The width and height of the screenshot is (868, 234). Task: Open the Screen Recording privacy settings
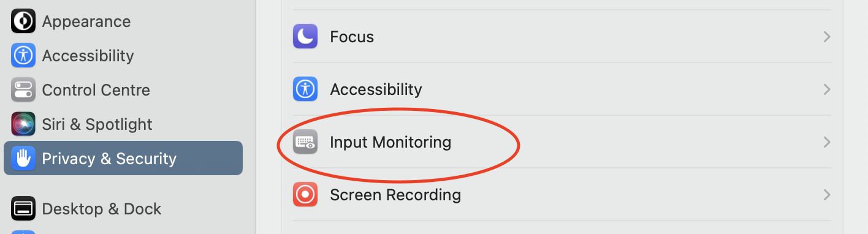click(562, 195)
